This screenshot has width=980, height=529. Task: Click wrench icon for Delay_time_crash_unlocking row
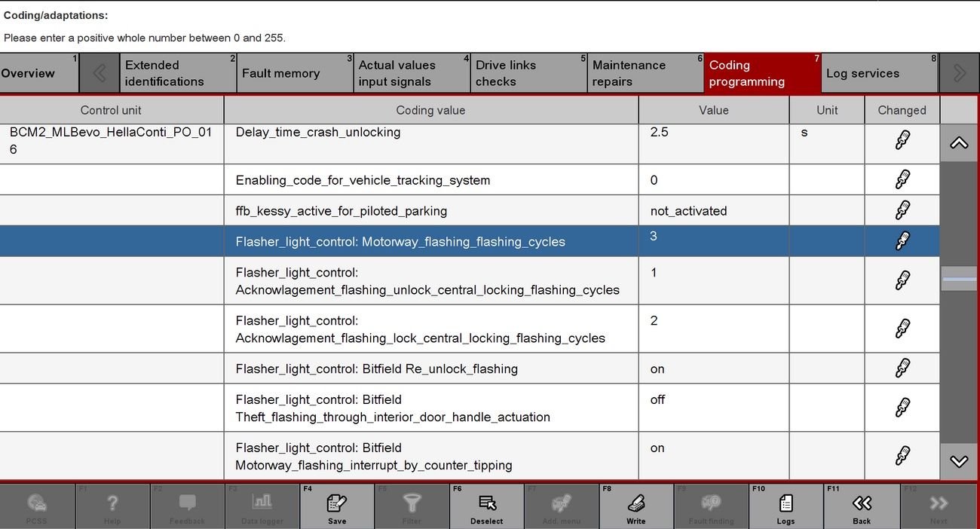(902, 140)
